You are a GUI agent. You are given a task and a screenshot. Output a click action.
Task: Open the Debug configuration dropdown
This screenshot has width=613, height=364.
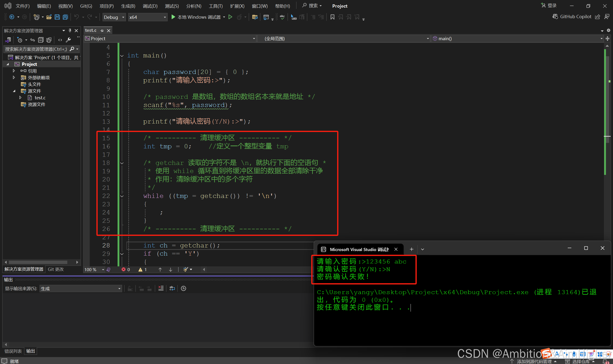(x=114, y=17)
